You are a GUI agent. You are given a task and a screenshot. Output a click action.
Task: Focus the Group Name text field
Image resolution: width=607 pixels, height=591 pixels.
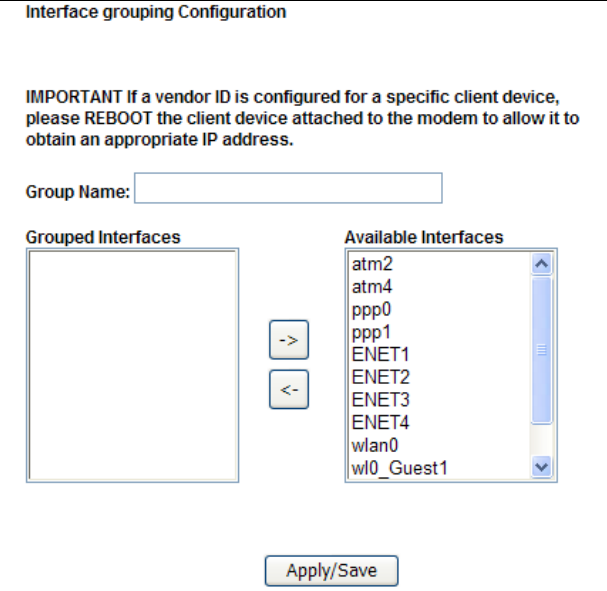[288, 188]
